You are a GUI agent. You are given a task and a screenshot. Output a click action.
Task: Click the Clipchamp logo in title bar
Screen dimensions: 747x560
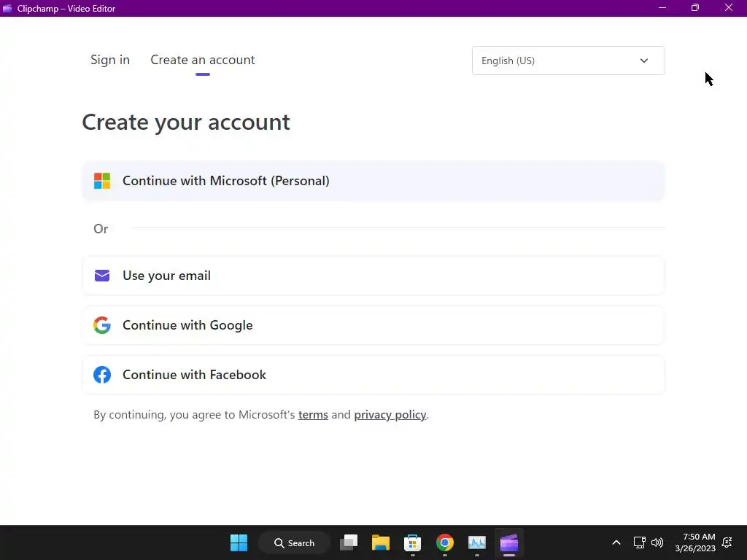[x=7, y=9]
